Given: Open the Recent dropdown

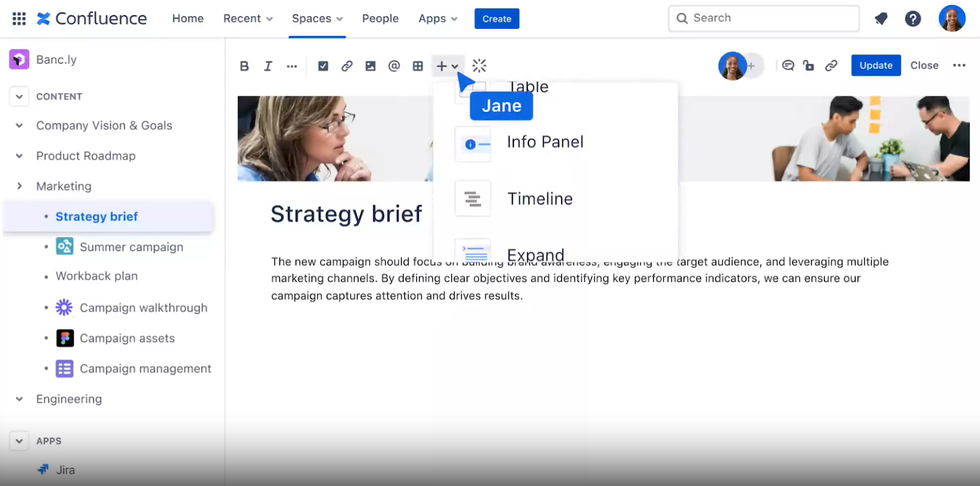Looking at the screenshot, I should click(x=248, y=18).
